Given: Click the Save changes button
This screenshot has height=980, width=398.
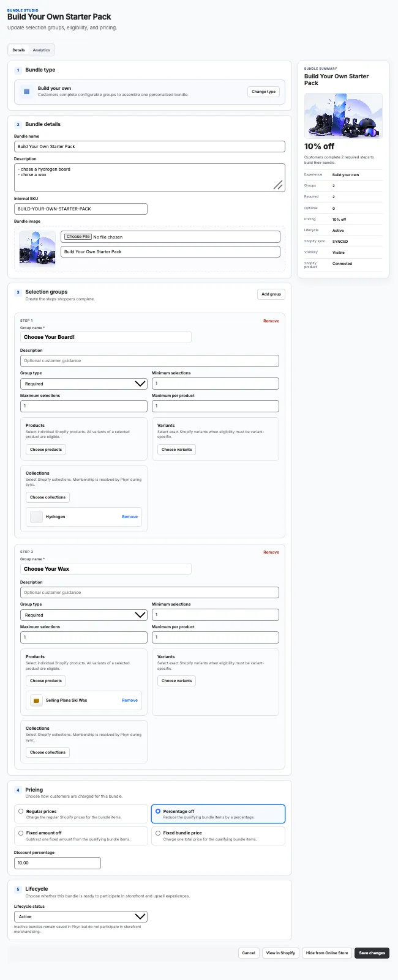Looking at the screenshot, I should (x=372, y=953).
